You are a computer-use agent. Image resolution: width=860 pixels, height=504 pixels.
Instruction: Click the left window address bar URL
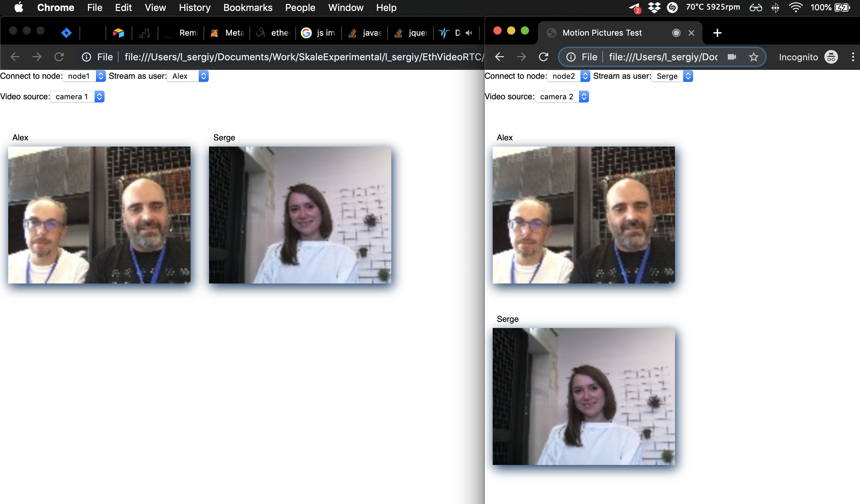click(303, 57)
